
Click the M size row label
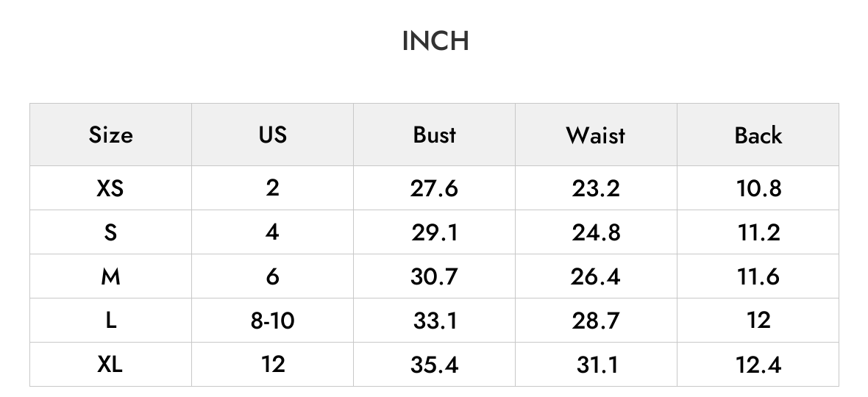coord(110,276)
